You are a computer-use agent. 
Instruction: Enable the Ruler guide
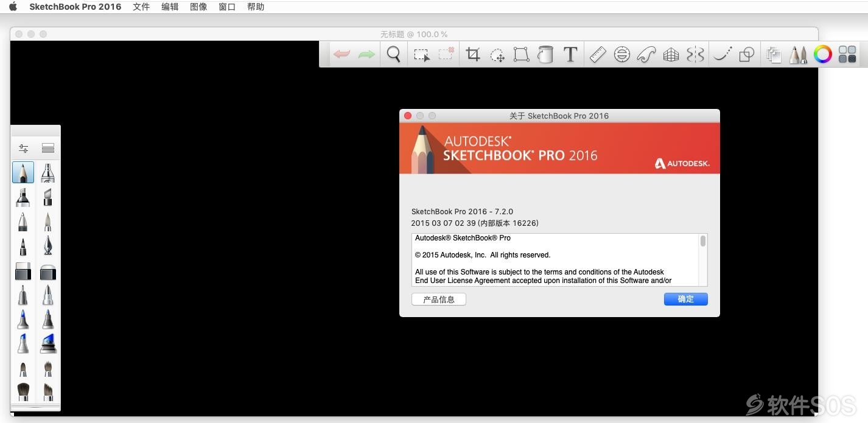tap(598, 55)
